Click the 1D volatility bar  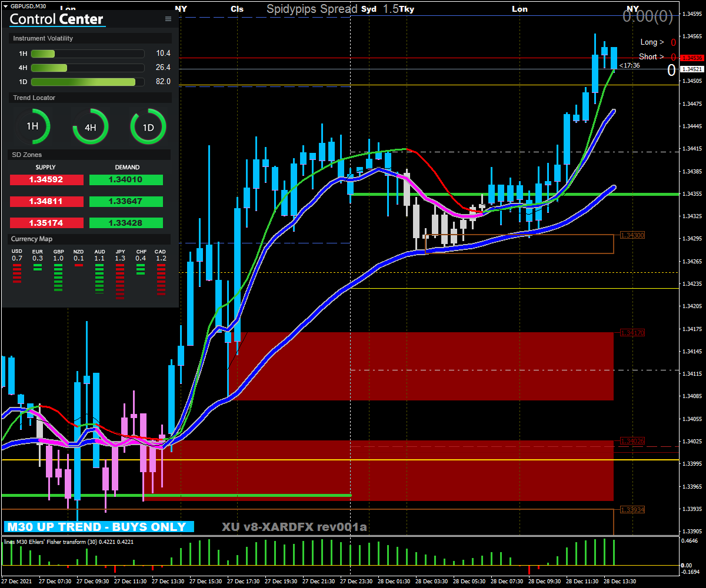(88, 82)
